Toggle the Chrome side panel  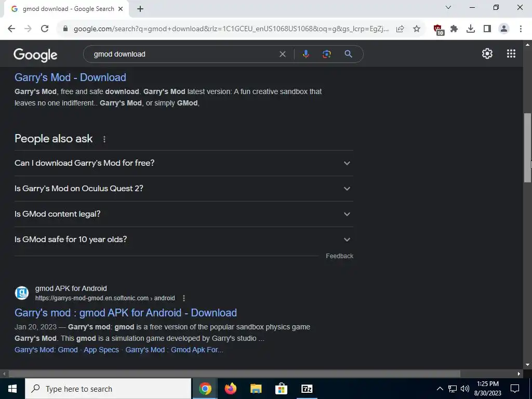click(487, 29)
